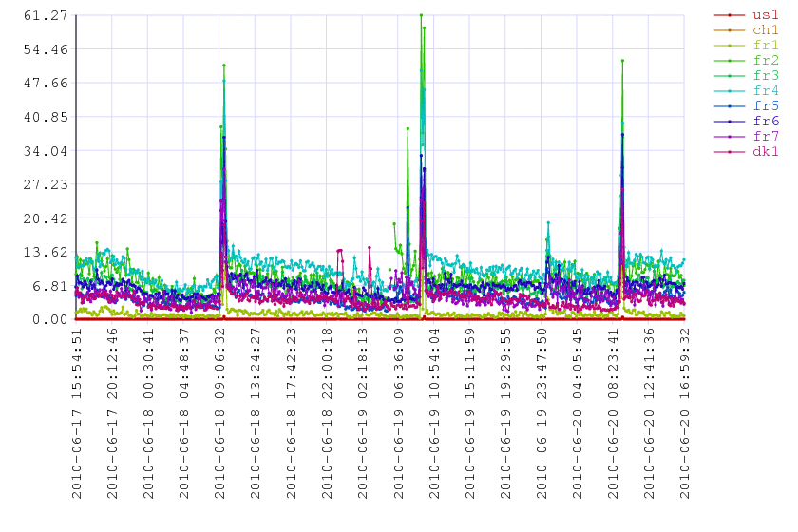
Task: Click the 0.00 y-axis label
Action: tap(49, 320)
